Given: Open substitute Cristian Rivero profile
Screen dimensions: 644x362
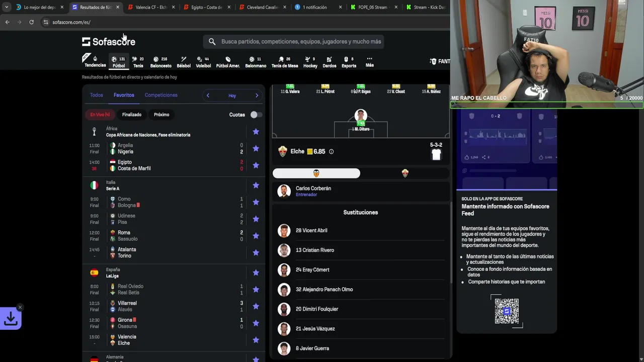Looking at the screenshot, I should [x=361, y=250].
